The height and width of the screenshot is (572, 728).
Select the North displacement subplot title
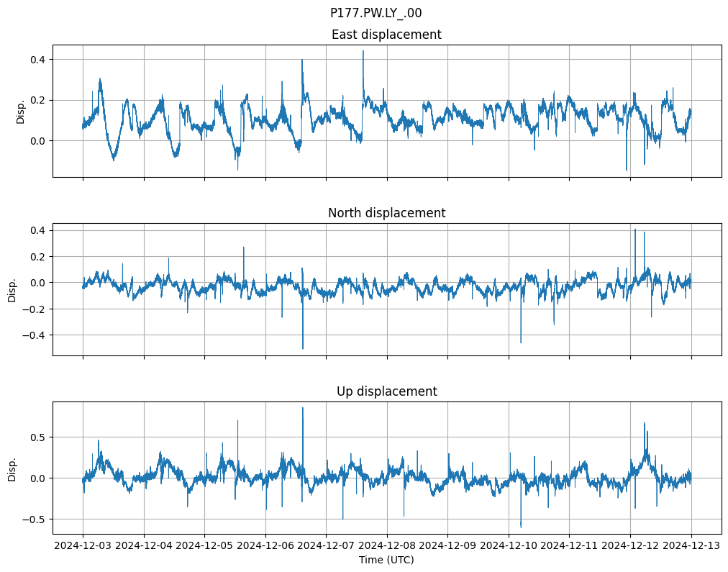click(x=386, y=213)
